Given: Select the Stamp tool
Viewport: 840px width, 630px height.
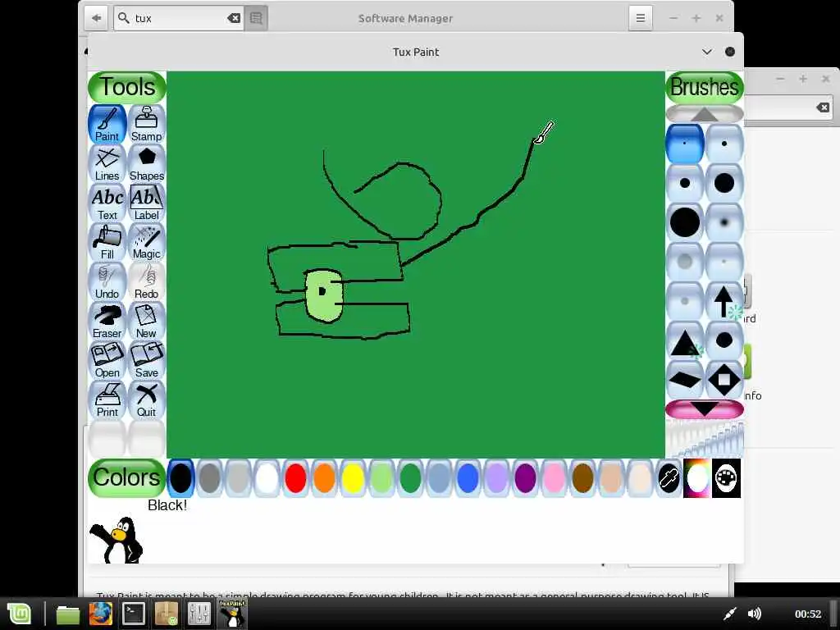Looking at the screenshot, I should (x=146, y=124).
